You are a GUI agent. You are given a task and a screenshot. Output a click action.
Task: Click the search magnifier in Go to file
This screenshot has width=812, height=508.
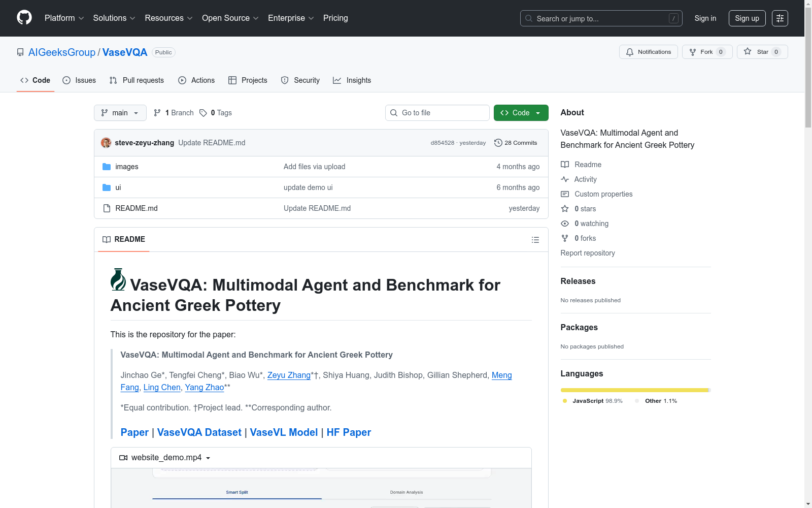[x=394, y=113]
